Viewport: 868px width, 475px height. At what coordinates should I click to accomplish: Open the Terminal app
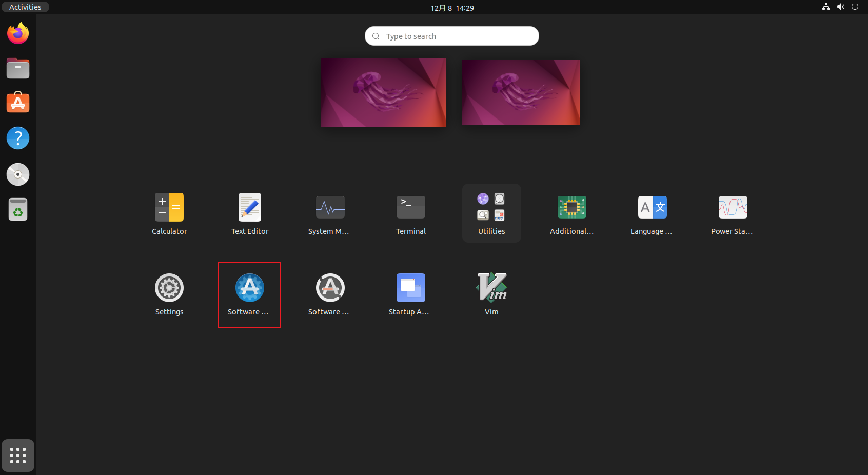(411, 213)
